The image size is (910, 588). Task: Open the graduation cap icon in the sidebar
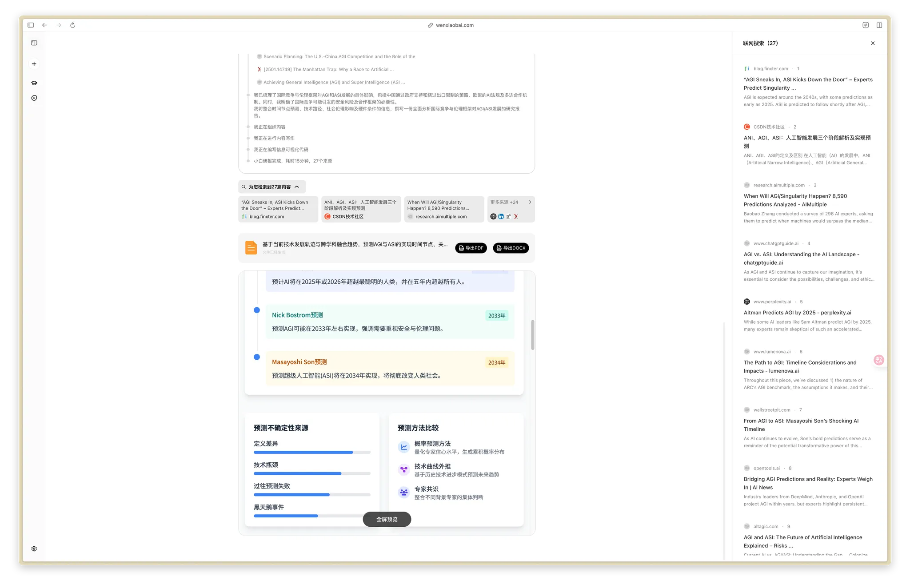(x=34, y=83)
